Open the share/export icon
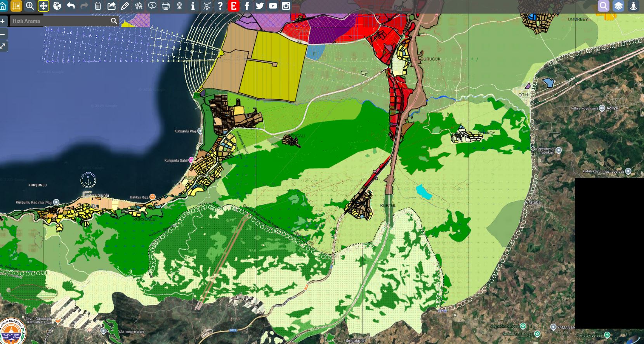Image resolution: width=644 pixels, height=344 pixels. coord(111,6)
